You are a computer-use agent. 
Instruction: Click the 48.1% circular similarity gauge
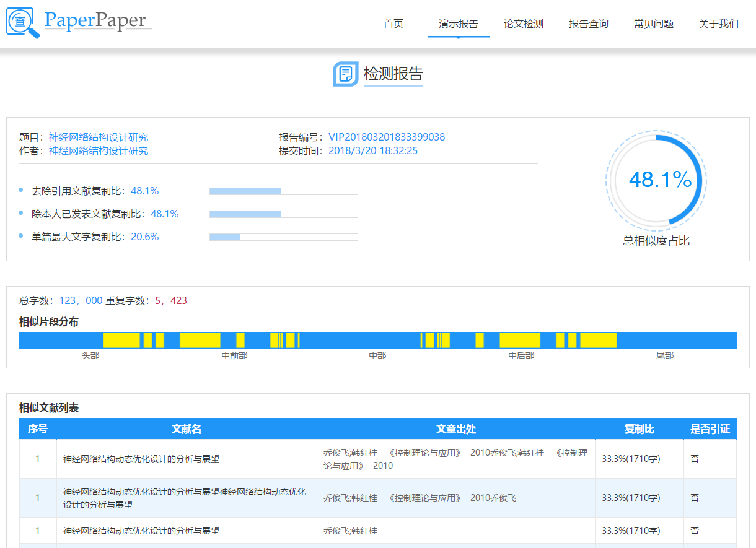[x=656, y=180]
